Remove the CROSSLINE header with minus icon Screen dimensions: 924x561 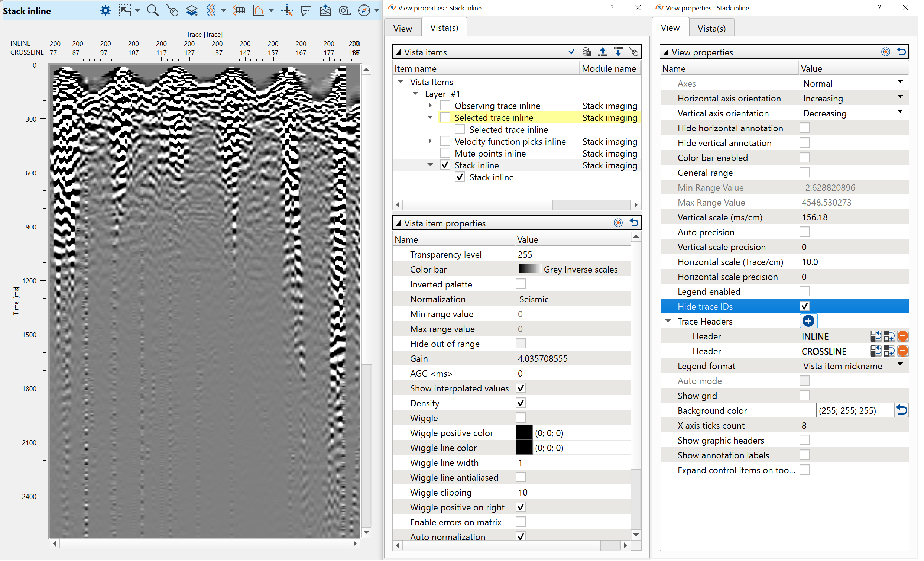click(902, 351)
